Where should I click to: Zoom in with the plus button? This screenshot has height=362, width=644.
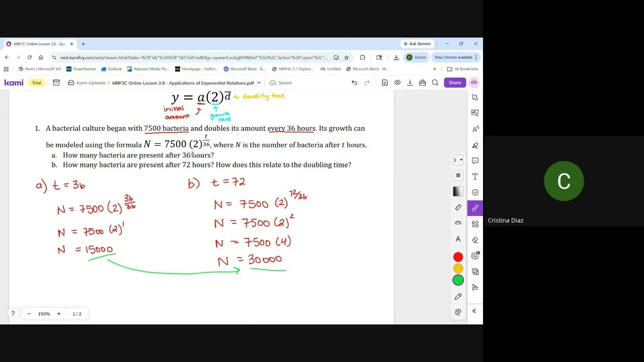coord(59,314)
